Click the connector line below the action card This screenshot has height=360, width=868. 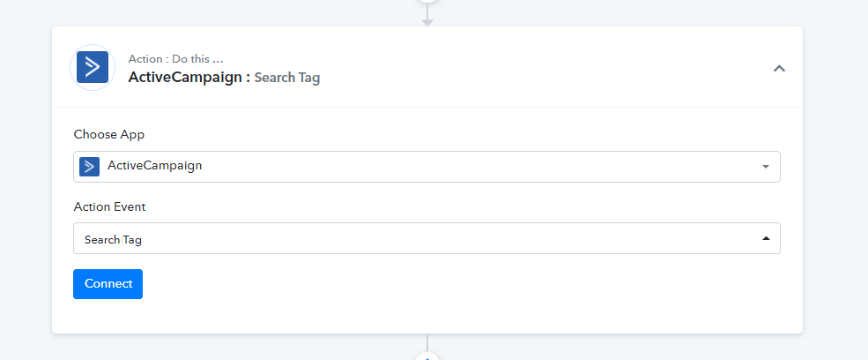coord(427,342)
